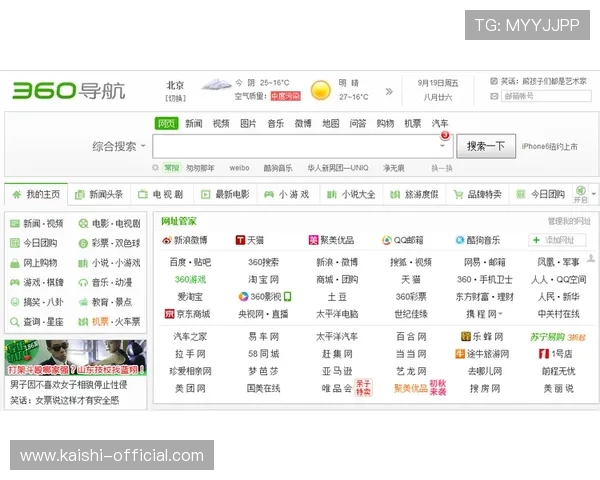Click the 中度污染 air quality badge
The image size is (600, 480).
pyautogui.click(x=285, y=96)
